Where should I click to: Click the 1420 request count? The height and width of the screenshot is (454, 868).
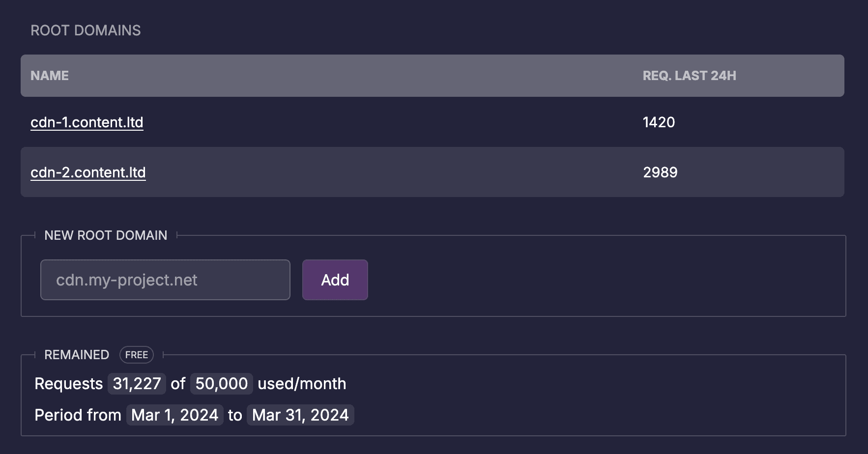[659, 122]
